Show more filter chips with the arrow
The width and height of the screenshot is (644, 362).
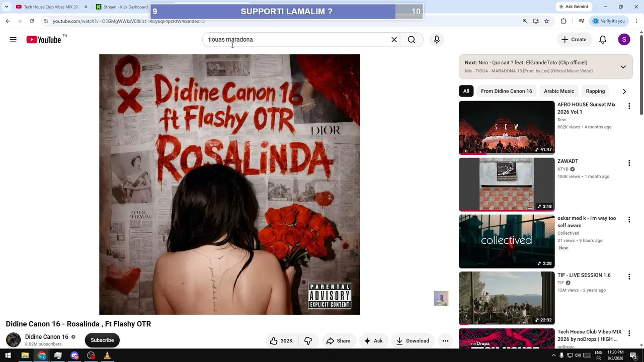click(624, 91)
